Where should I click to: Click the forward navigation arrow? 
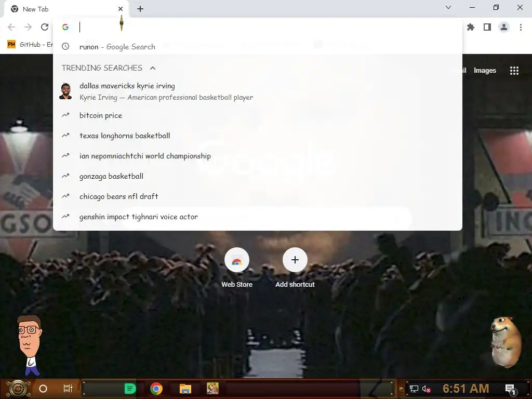(x=28, y=27)
